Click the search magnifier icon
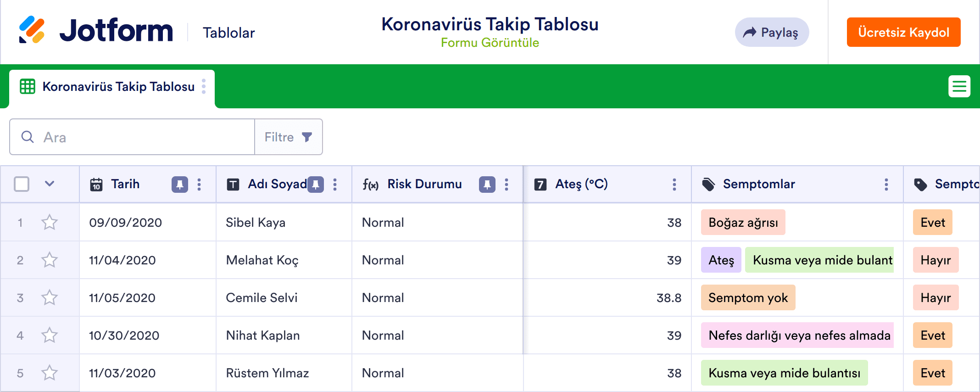 (28, 137)
